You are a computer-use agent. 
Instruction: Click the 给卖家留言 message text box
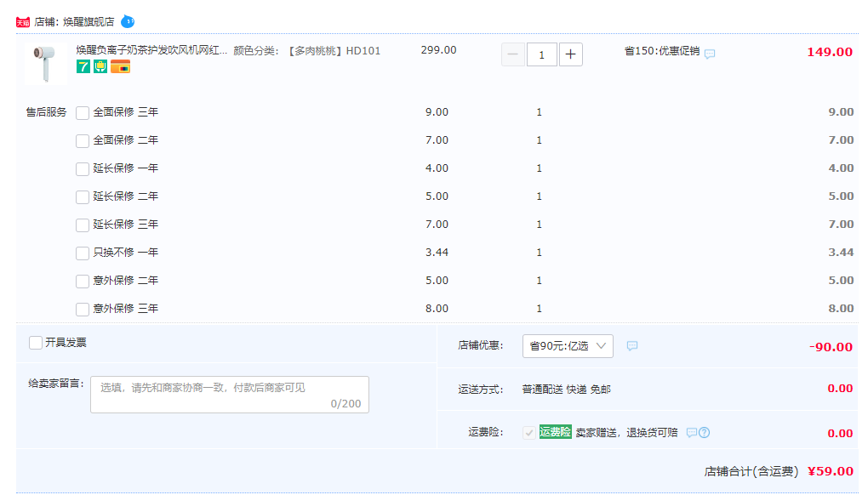[x=230, y=395]
